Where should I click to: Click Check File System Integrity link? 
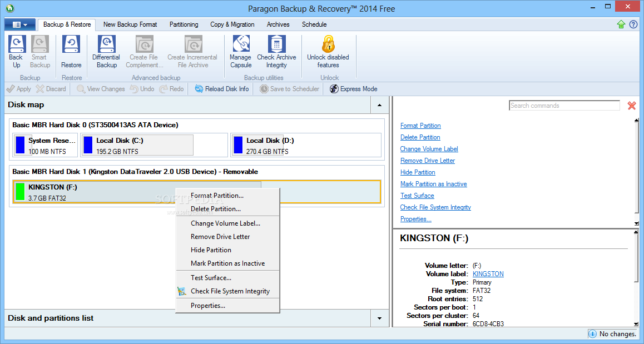[436, 207]
